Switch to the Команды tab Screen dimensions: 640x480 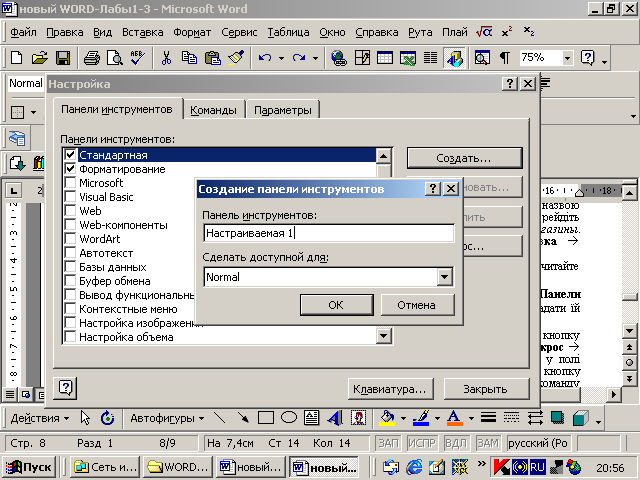tap(213, 110)
